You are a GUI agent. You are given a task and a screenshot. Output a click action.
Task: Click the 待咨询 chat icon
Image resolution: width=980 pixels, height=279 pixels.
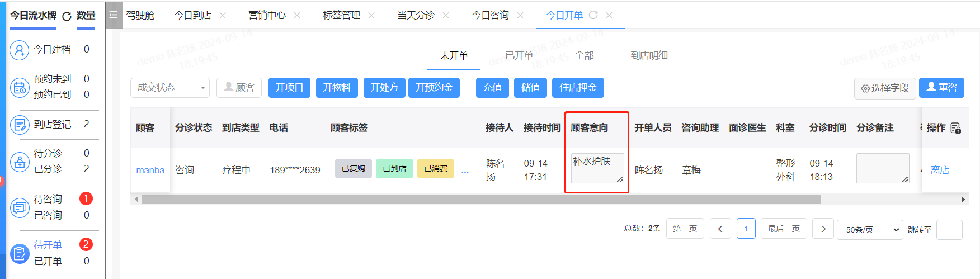click(x=20, y=207)
